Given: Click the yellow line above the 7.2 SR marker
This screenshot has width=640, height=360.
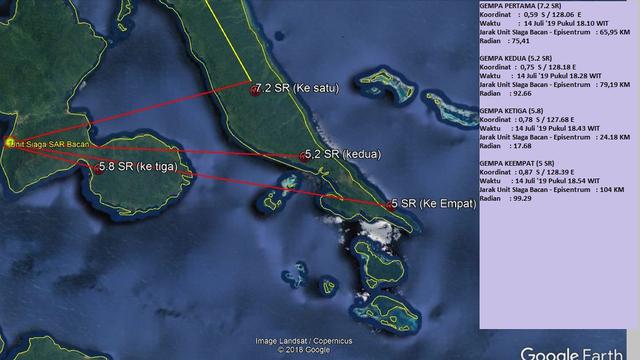Looking at the screenshot, I should [228, 40].
